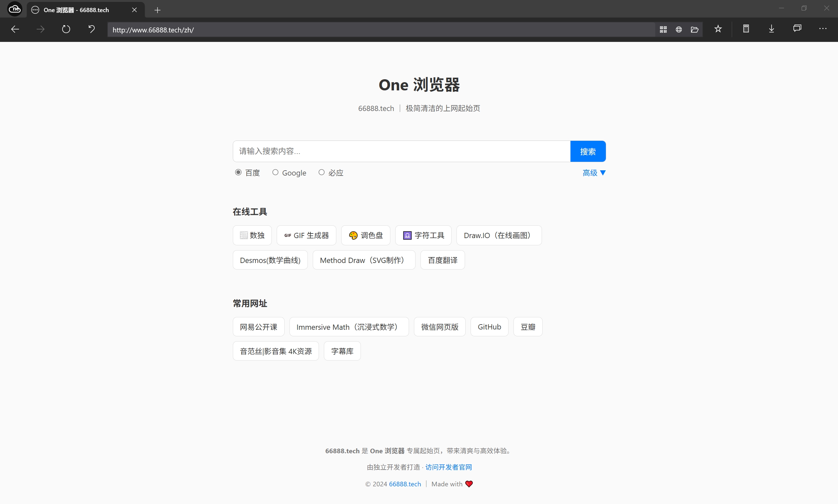This screenshot has height=504, width=838.
Task: Click the One browser logo icon
Action: pos(15,9)
